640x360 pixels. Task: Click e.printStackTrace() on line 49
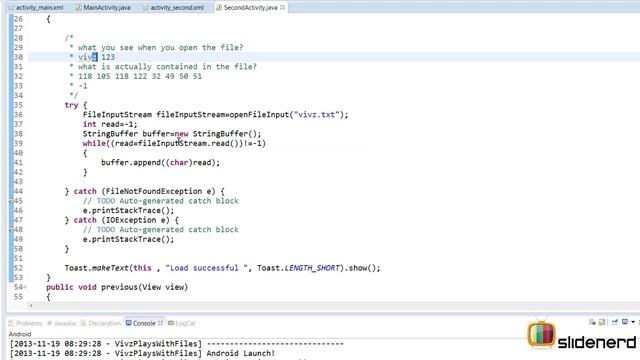(x=129, y=239)
